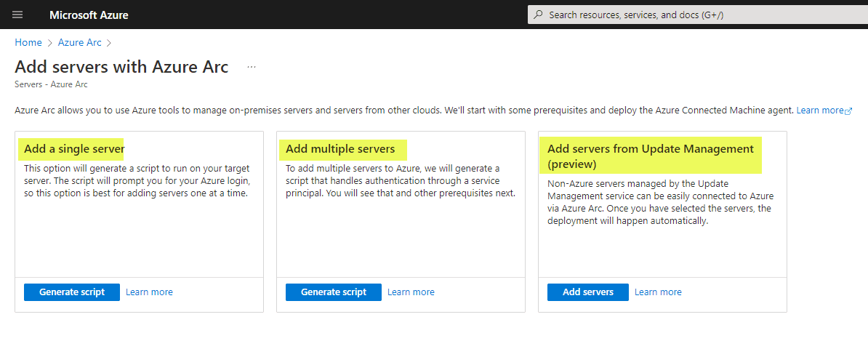This screenshot has width=868, height=341.
Task: Click the Add servers button
Action: (x=588, y=292)
